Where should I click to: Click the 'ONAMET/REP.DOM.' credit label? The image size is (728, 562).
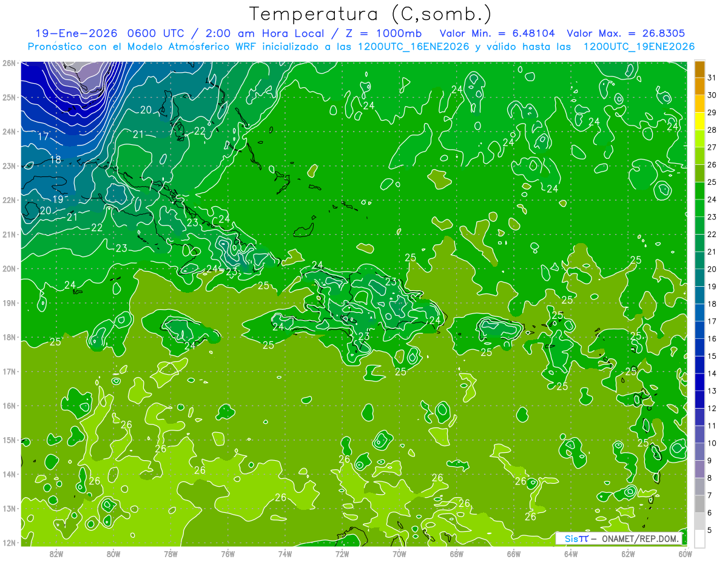(639, 538)
